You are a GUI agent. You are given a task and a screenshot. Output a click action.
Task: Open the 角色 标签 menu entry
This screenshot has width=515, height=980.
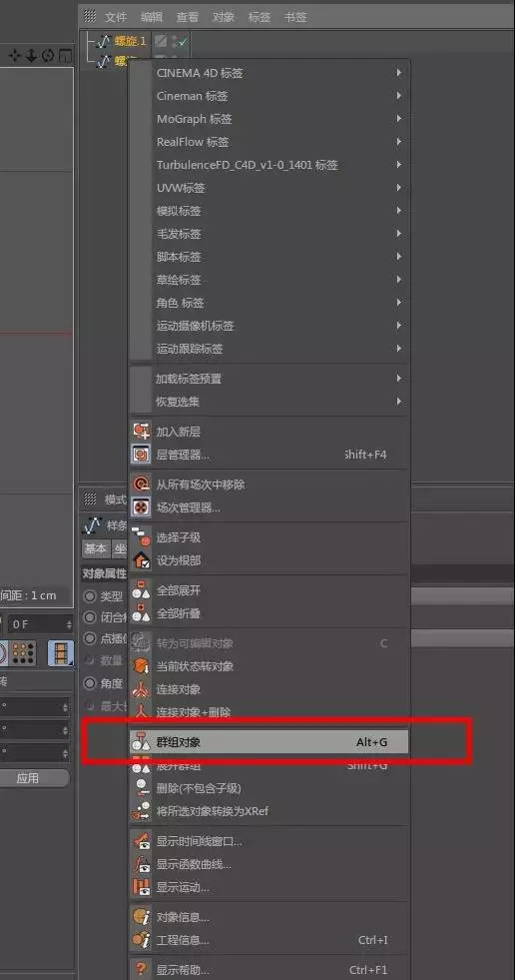(x=269, y=303)
